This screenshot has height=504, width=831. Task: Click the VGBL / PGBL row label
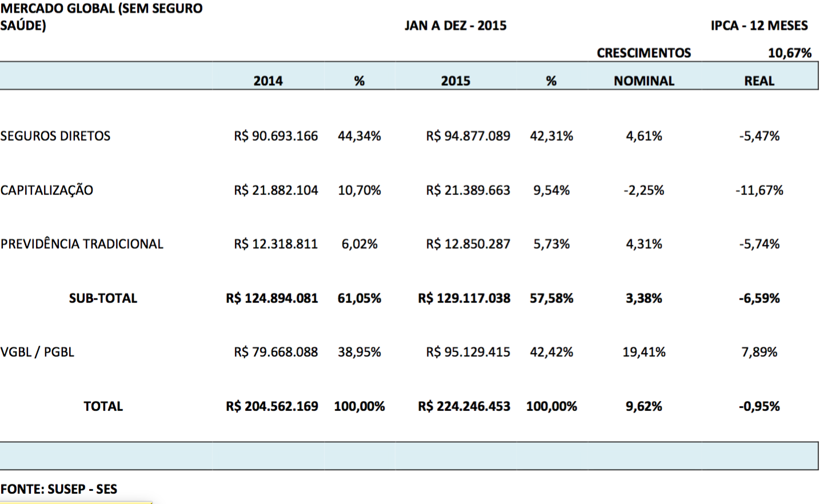click(x=38, y=352)
